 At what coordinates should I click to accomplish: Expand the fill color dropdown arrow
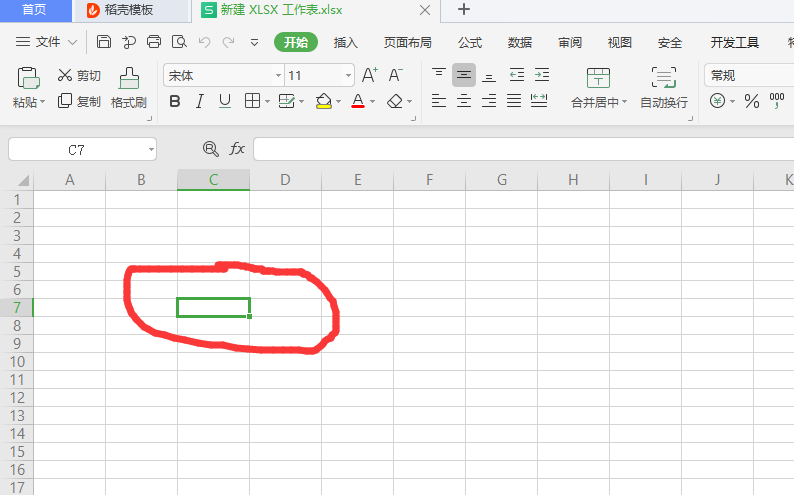(338, 102)
